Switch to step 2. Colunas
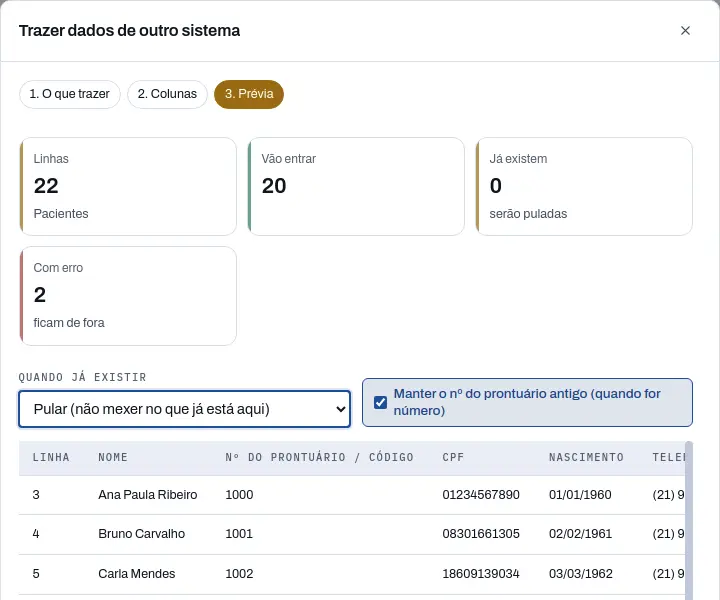This screenshot has height=600, width=720. coord(167,94)
